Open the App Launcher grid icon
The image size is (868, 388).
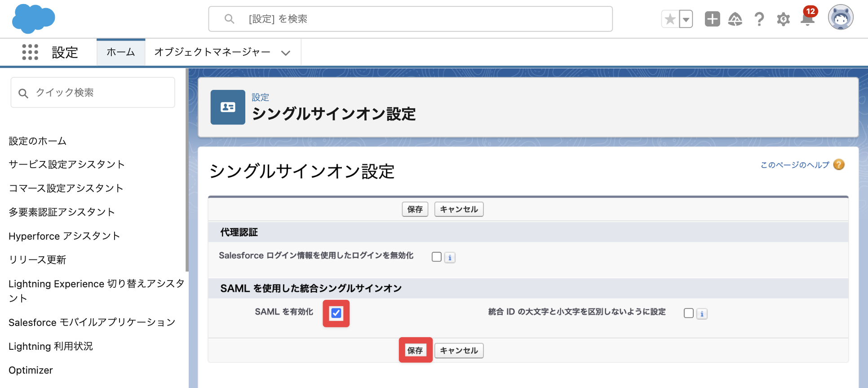[30, 52]
